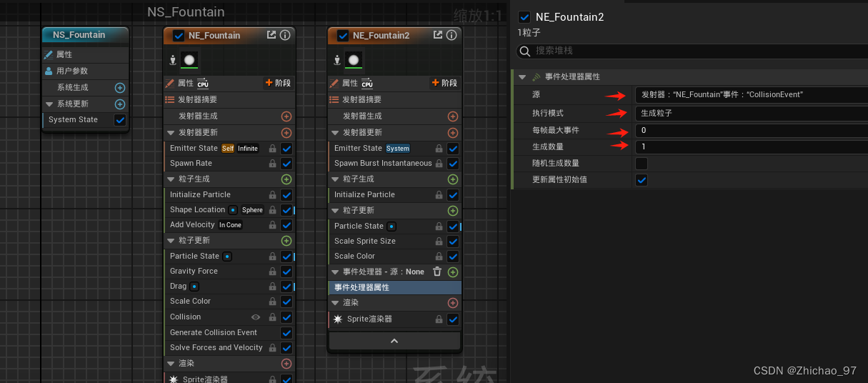Add module to NS_Fountain 系统生成 with plus icon

120,88
